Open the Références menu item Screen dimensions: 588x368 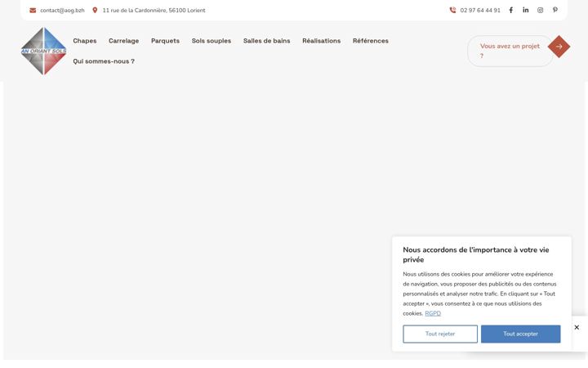tap(371, 41)
